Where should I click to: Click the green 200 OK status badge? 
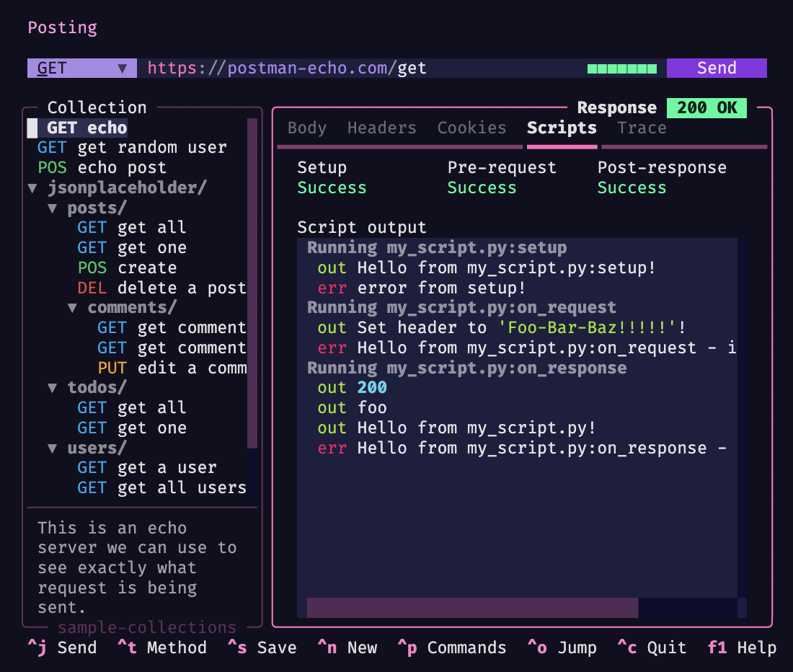click(706, 107)
